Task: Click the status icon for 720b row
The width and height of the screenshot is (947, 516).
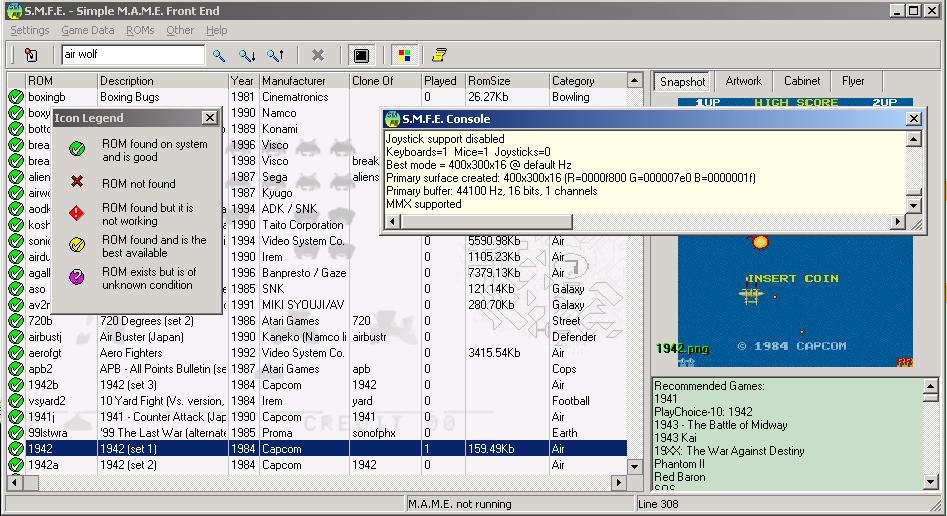Action: click(16, 321)
